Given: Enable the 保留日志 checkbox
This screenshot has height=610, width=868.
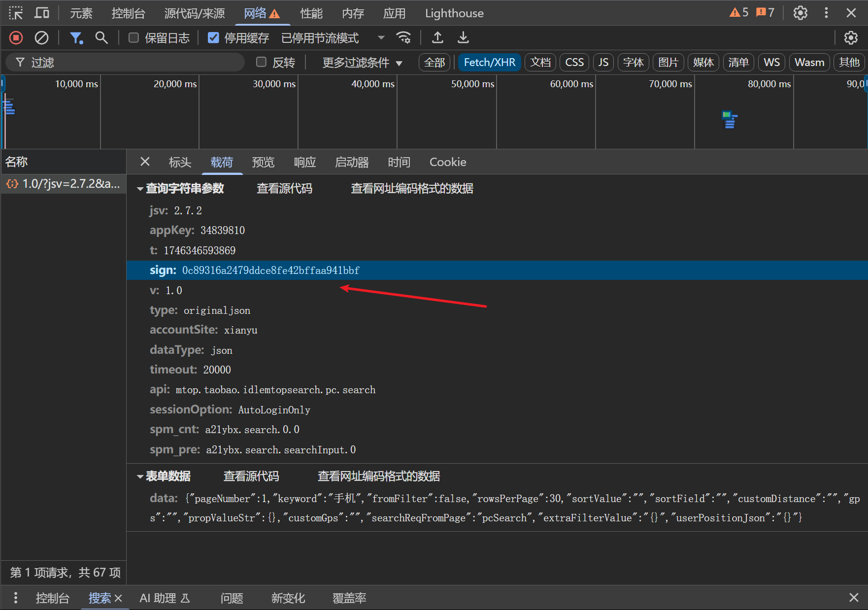Looking at the screenshot, I should point(134,38).
